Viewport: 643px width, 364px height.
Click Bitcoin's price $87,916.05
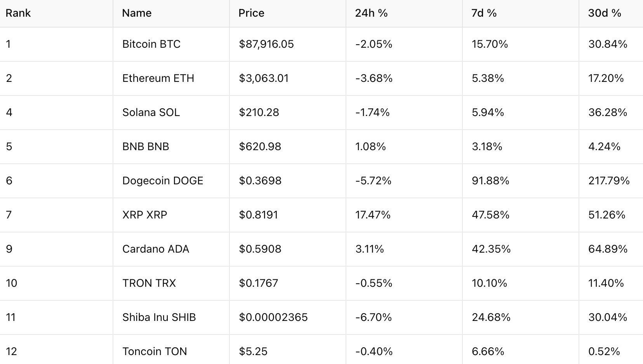[x=266, y=44]
